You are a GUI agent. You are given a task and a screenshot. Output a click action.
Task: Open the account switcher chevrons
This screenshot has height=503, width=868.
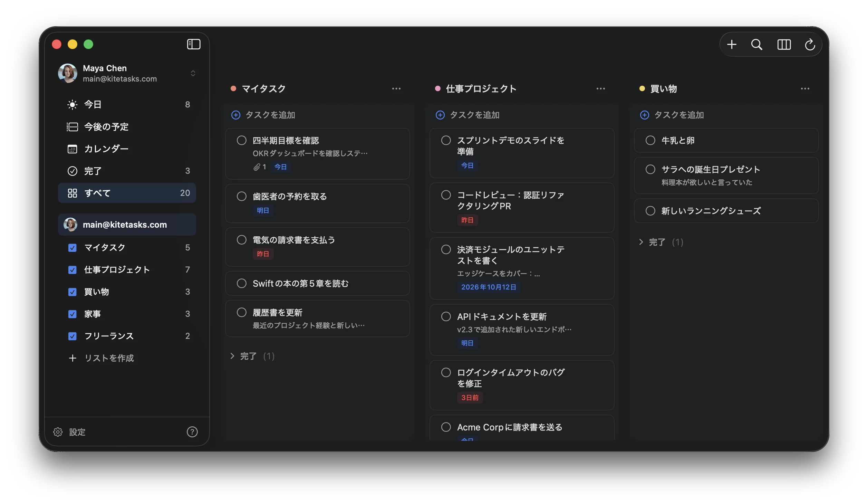click(x=193, y=73)
